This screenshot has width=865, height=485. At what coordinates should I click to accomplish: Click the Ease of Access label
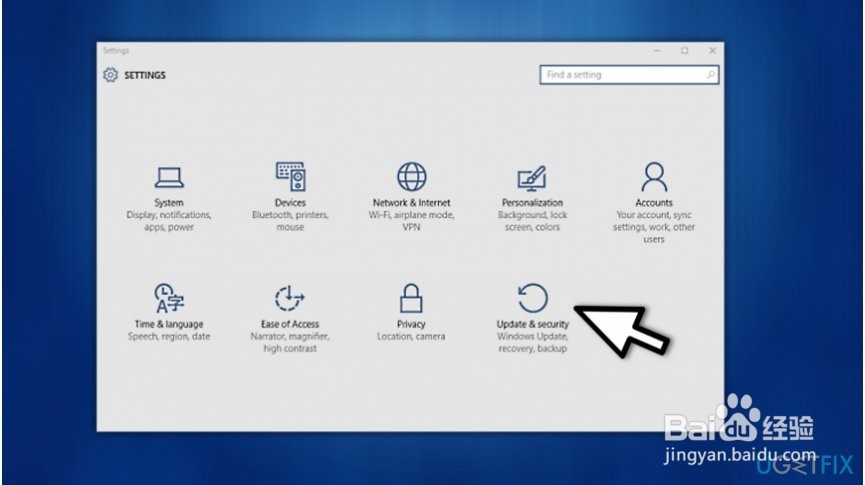290,324
